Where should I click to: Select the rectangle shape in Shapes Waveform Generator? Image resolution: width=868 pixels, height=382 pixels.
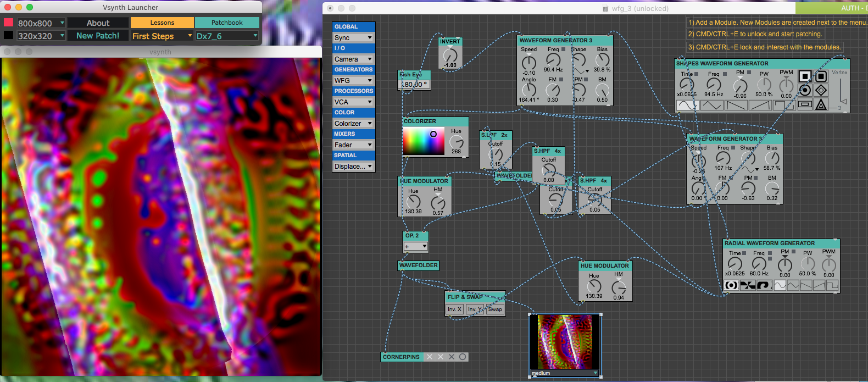[x=805, y=104]
